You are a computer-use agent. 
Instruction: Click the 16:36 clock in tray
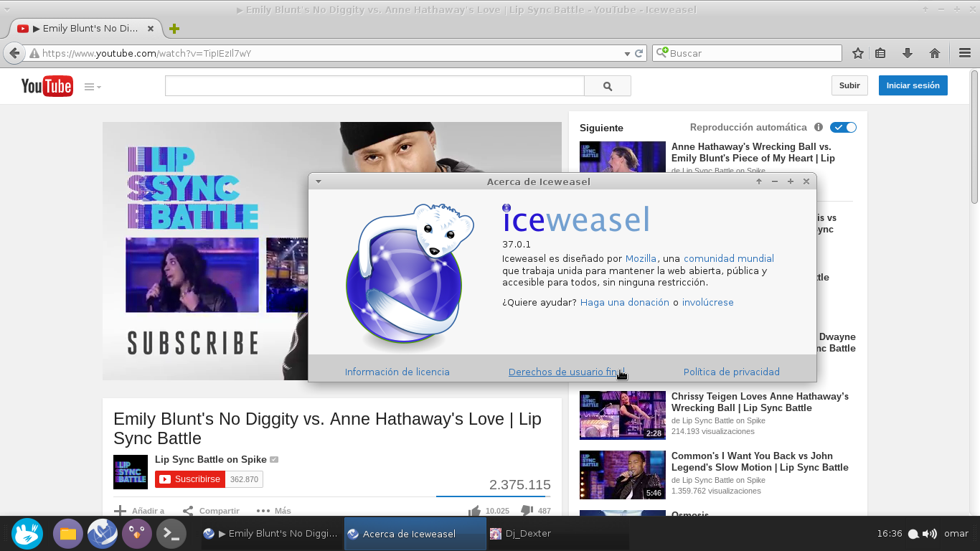pyautogui.click(x=890, y=534)
